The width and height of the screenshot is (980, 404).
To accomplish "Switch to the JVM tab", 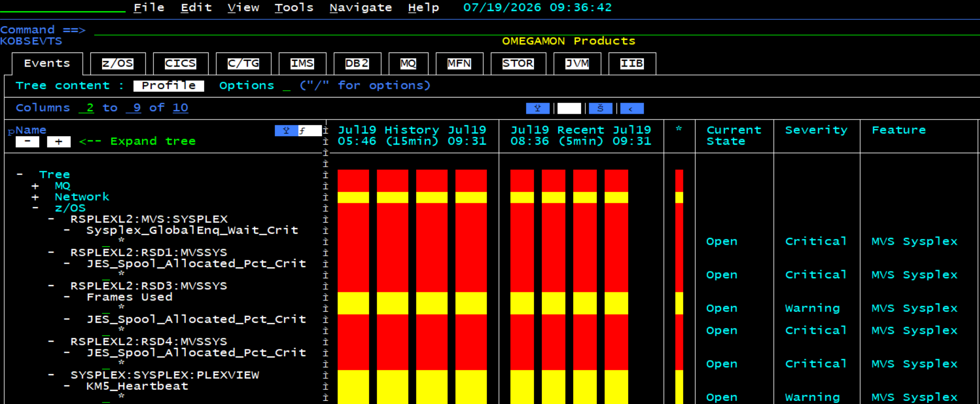I will point(577,63).
